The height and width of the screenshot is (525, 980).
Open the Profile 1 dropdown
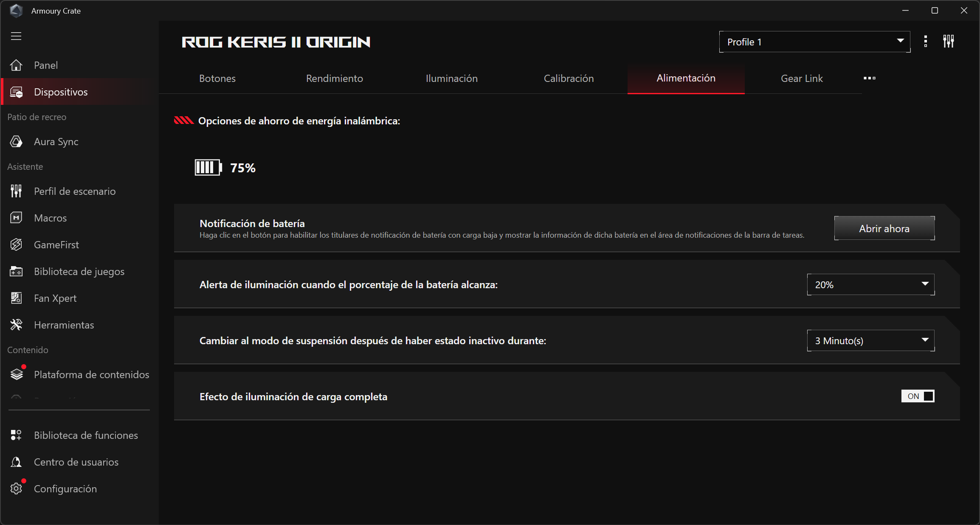tap(814, 42)
